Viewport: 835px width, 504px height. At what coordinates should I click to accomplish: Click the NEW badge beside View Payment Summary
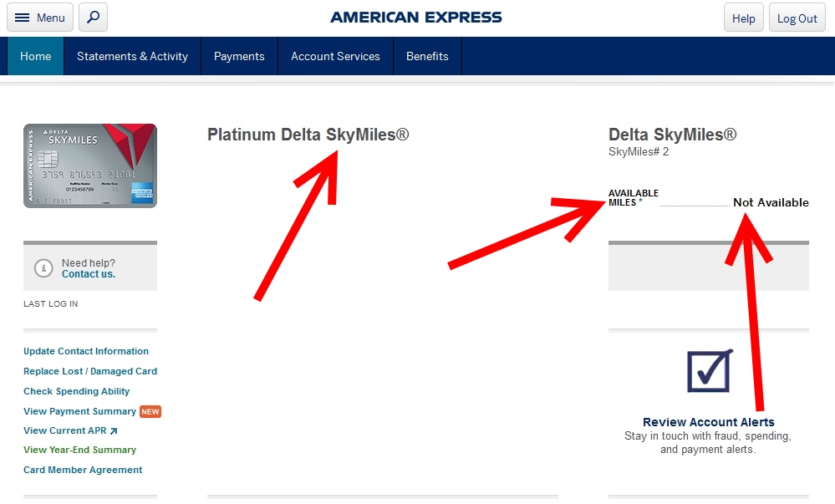[x=150, y=411]
